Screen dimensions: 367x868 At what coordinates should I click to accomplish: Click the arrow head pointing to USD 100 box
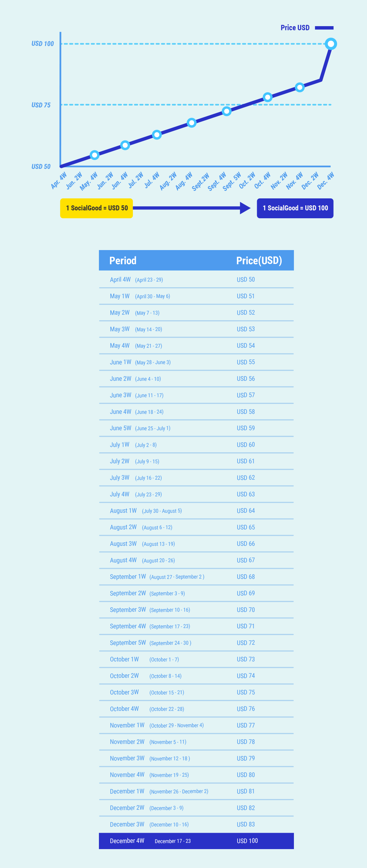(245, 208)
